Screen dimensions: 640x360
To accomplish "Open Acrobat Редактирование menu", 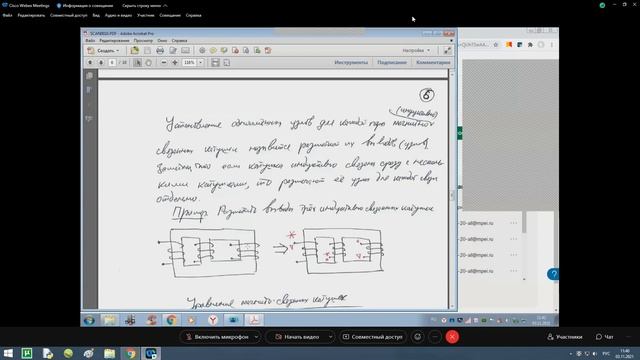I will [114, 40].
